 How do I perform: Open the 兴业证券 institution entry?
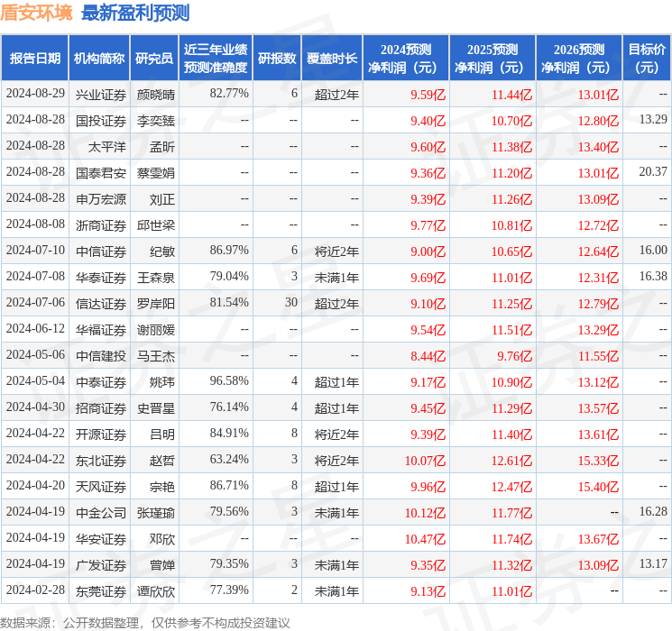tap(100, 94)
